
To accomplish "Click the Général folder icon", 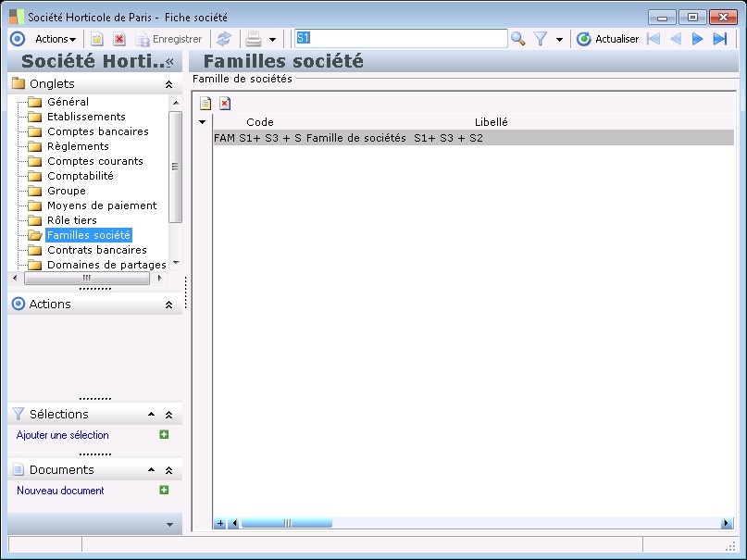I will pos(35,102).
